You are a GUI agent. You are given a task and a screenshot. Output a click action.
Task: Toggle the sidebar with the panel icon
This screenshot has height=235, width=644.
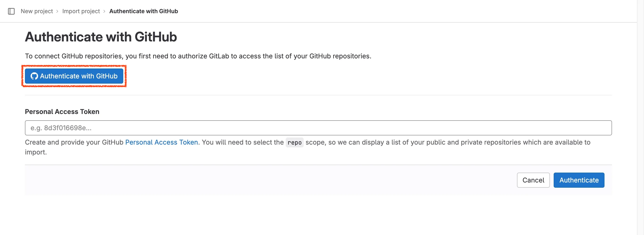click(x=11, y=11)
